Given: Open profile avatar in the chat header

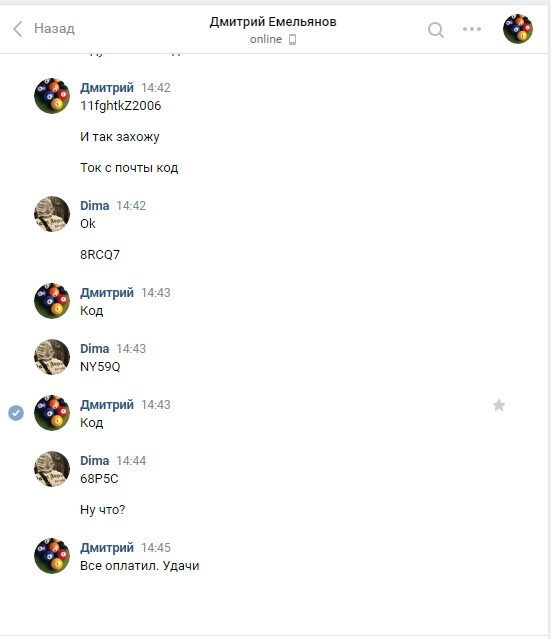Looking at the screenshot, I should pos(518,29).
